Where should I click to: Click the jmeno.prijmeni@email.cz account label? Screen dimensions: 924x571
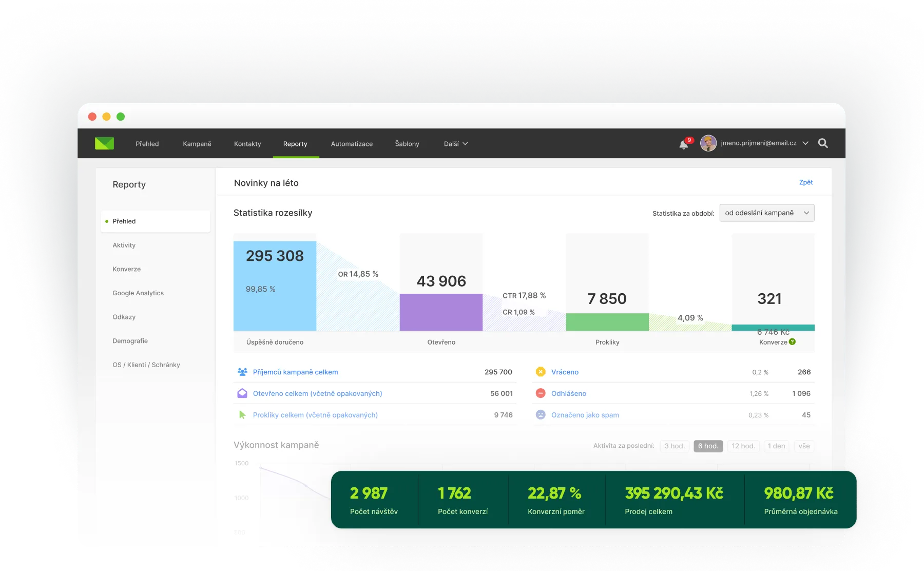coord(759,143)
